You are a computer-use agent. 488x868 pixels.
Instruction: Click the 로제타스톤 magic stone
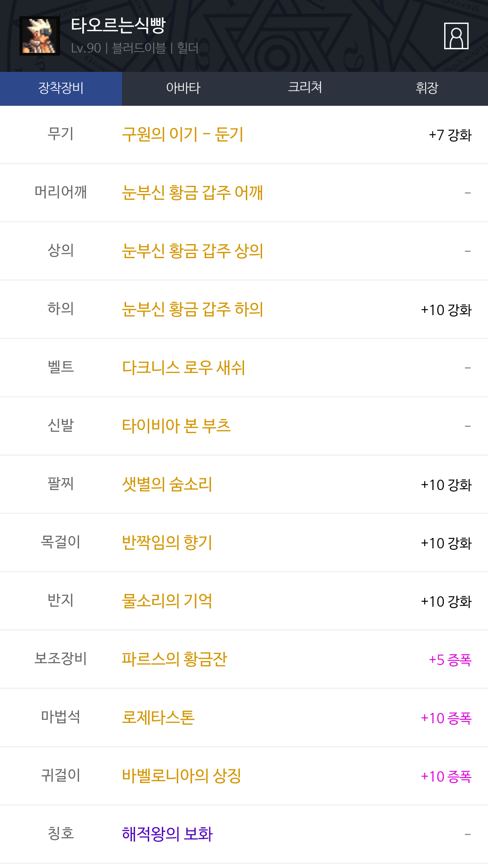pos(158,718)
